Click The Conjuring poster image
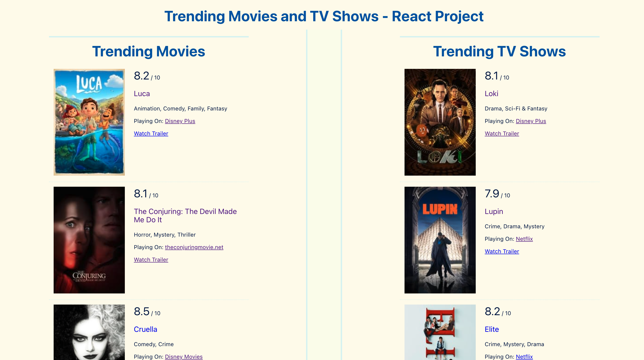 click(x=89, y=240)
